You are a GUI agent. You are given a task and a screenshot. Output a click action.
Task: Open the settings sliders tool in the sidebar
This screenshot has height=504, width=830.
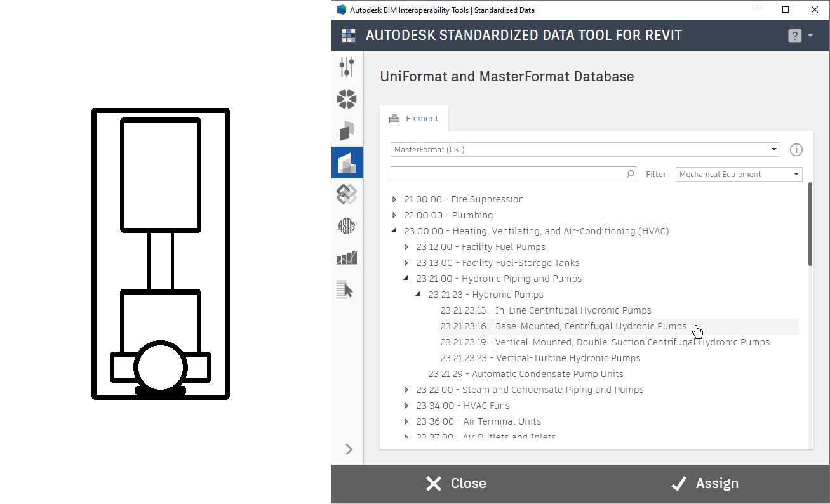pos(347,67)
